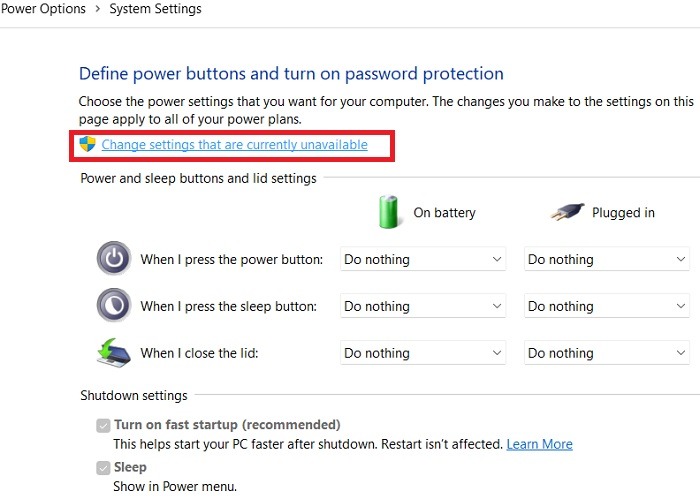Open power button On battery dropdown
The height and width of the screenshot is (499, 700).
423,259
